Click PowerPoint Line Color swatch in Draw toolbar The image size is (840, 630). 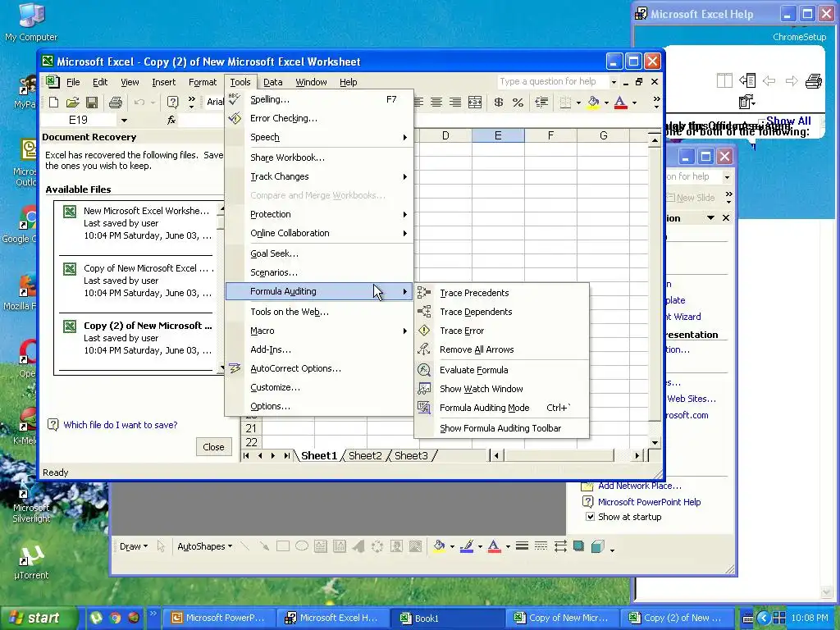[467, 546]
